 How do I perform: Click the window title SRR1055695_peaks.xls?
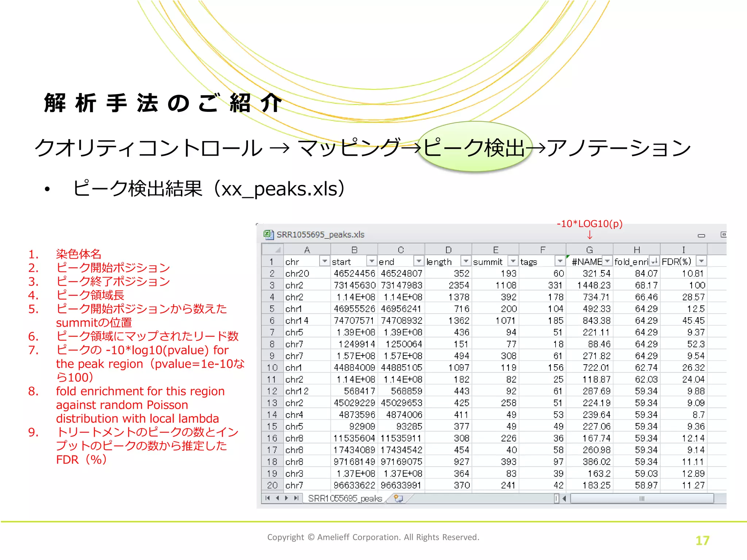click(x=320, y=234)
